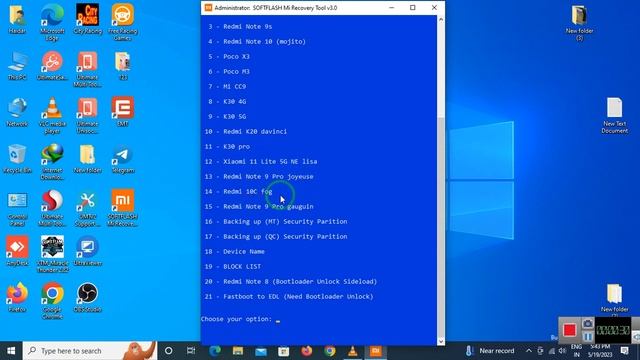Click the '14 - Redmi 10C fog' line
640x360 pixels.
tap(238, 191)
